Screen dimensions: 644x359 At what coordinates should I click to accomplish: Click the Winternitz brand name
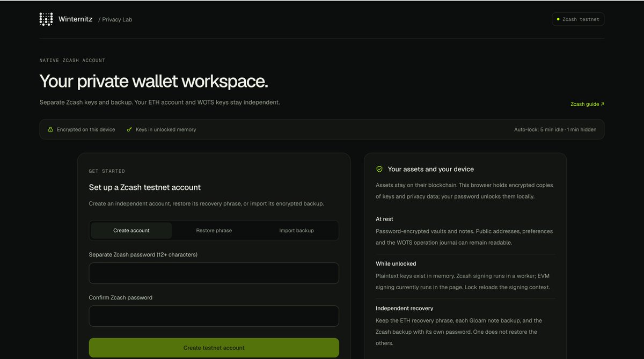click(76, 19)
